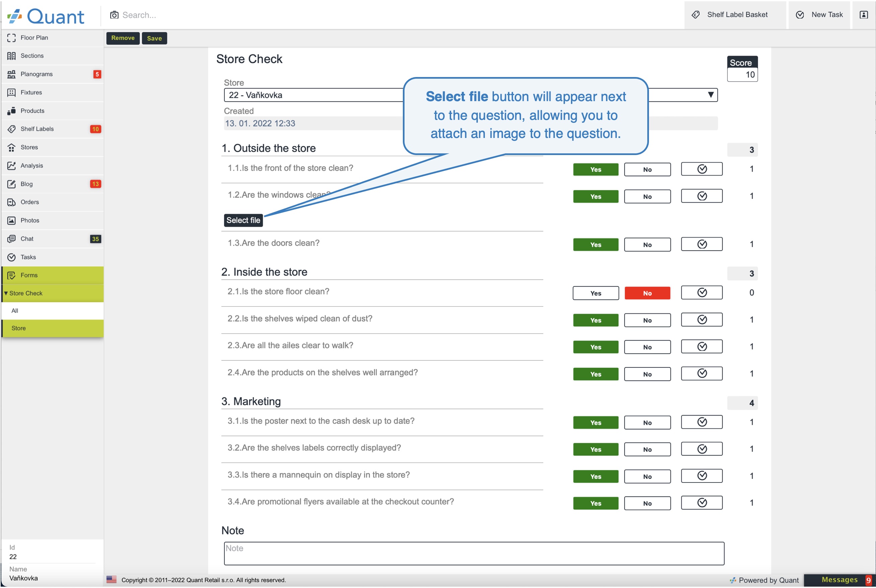The width and height of the screenshot is (876, 588).
Task: Click the Shelf Label Basket tag icon
Action: tap(696, 15)
